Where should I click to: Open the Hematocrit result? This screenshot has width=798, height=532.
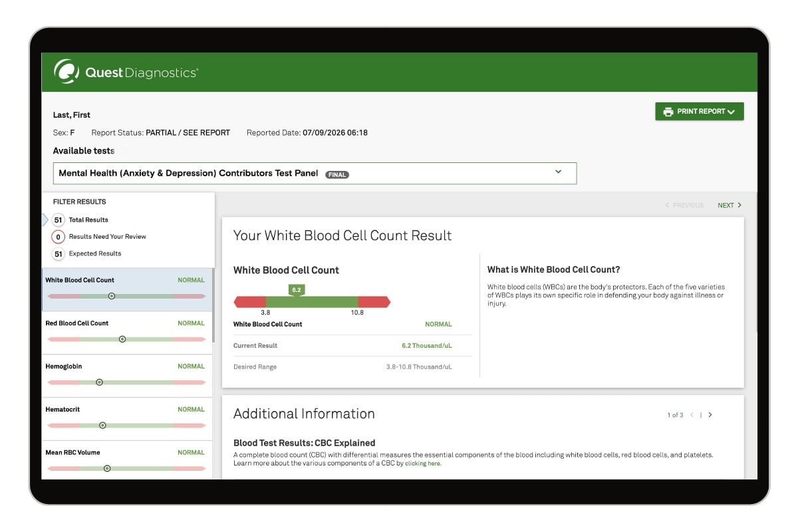click(x=127, y=419)
